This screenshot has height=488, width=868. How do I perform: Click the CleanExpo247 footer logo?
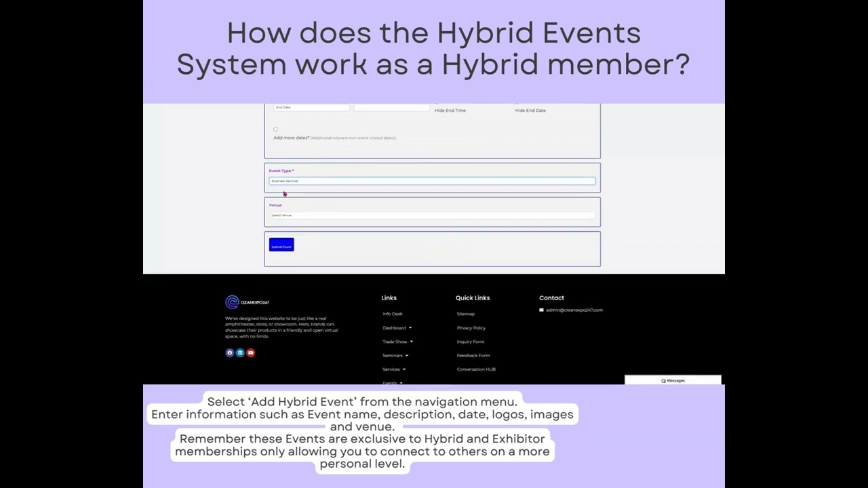click(x=248, y=302)
